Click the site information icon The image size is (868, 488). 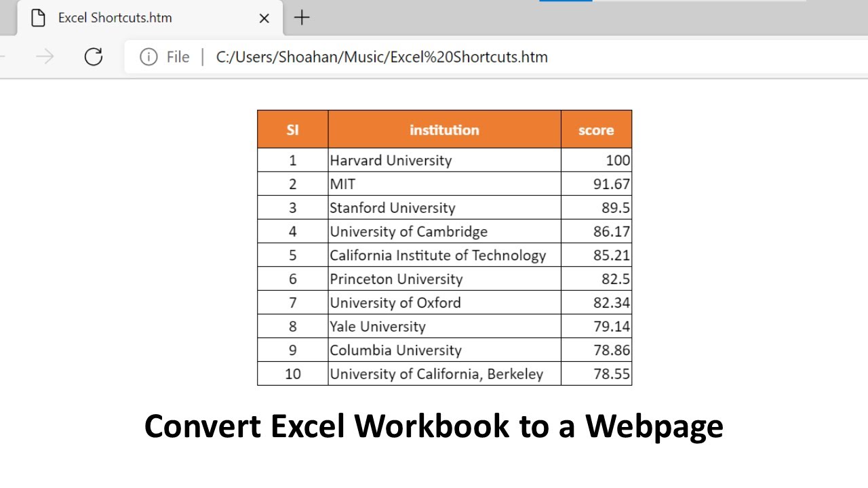tap(149, 57)
